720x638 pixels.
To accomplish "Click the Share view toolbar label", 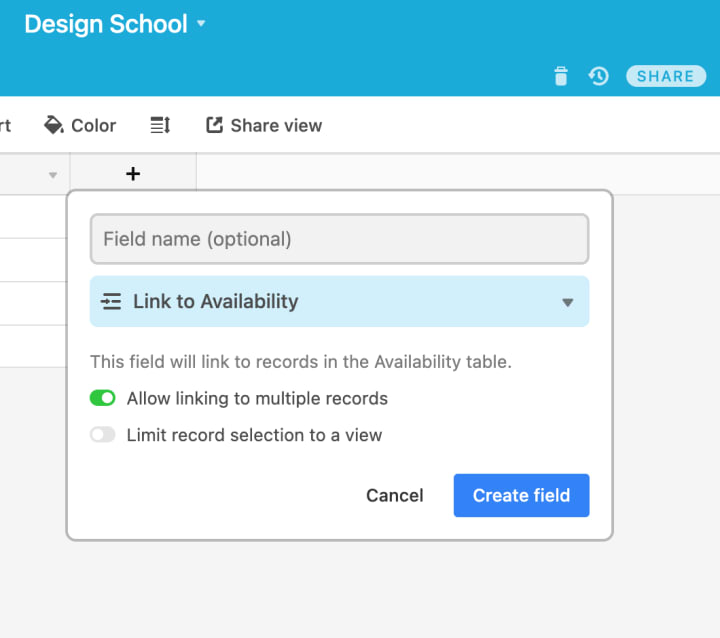I will click(276, 125).
